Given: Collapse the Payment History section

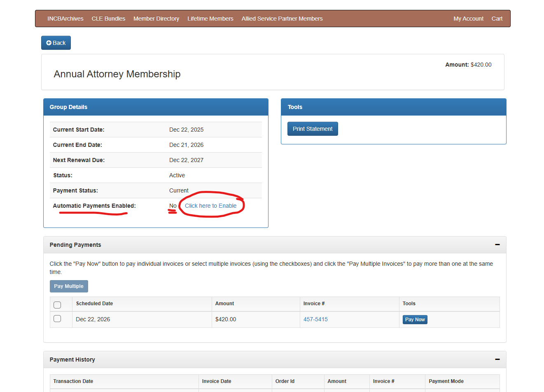Looking at the screenshot, I should click(x=497, y=360).
